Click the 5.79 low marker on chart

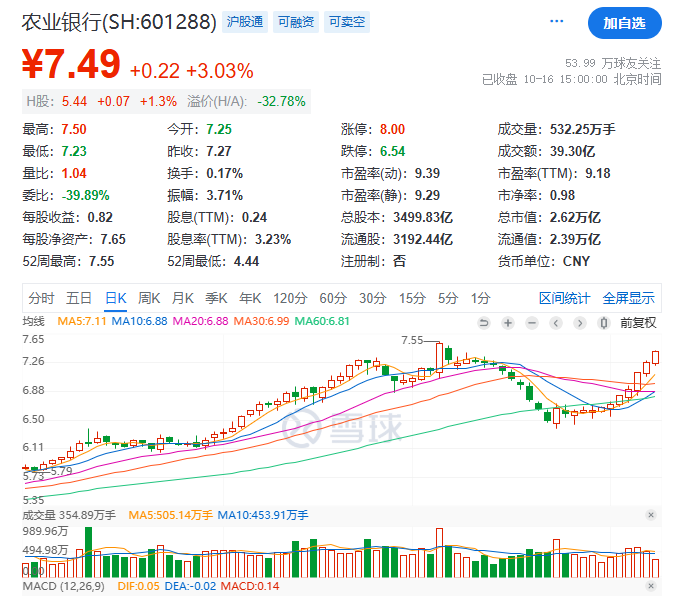(x=61, y=471)
